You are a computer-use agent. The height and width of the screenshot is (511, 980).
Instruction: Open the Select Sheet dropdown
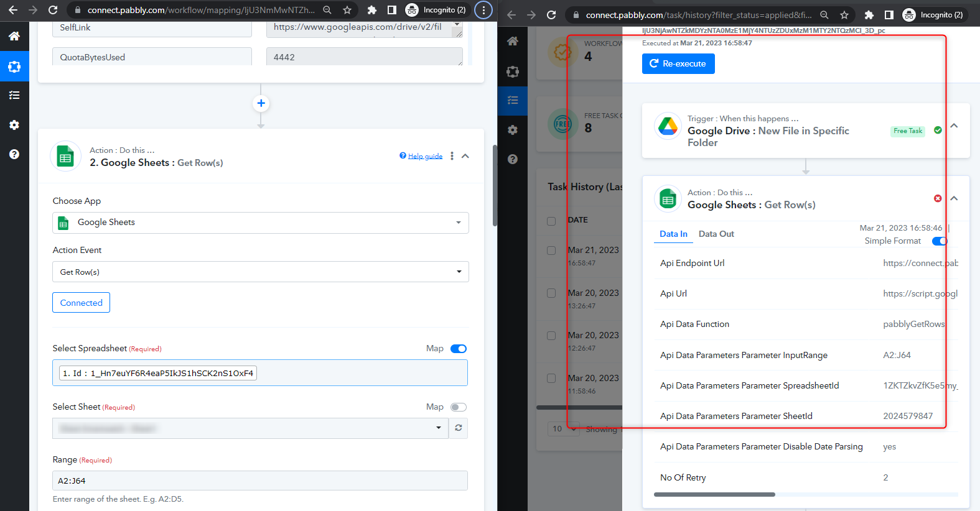[x=251, y=428]
